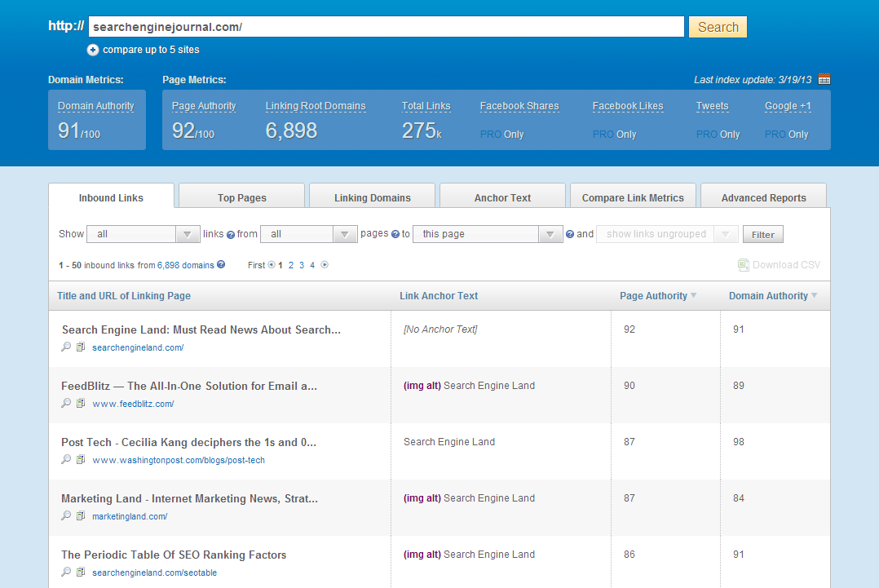Open the from pages dropdown
Screen dimensions: 879x588
(309, 234)
